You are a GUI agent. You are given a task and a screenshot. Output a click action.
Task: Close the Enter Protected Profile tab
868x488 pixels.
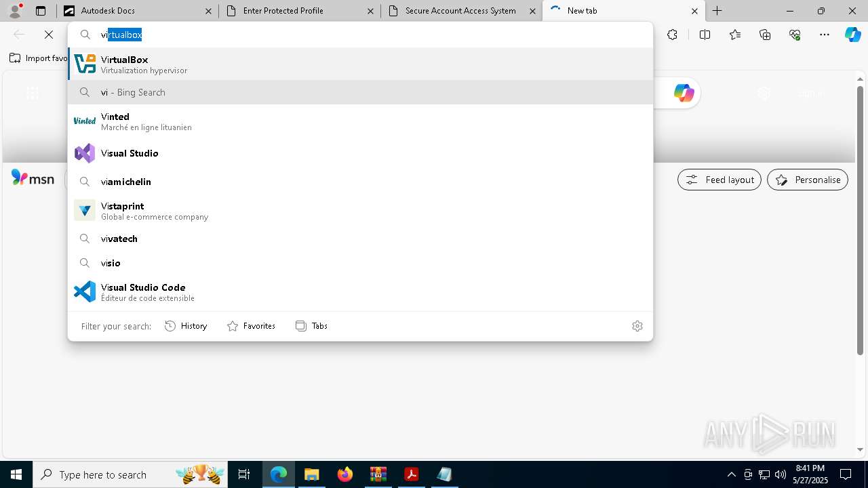pos(370,11)
